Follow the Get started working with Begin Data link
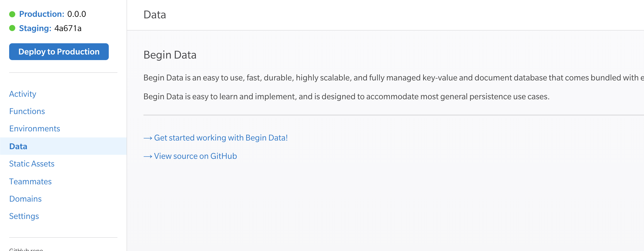The width and height of the screenshot is (644, 251). [x=221, y=138]
